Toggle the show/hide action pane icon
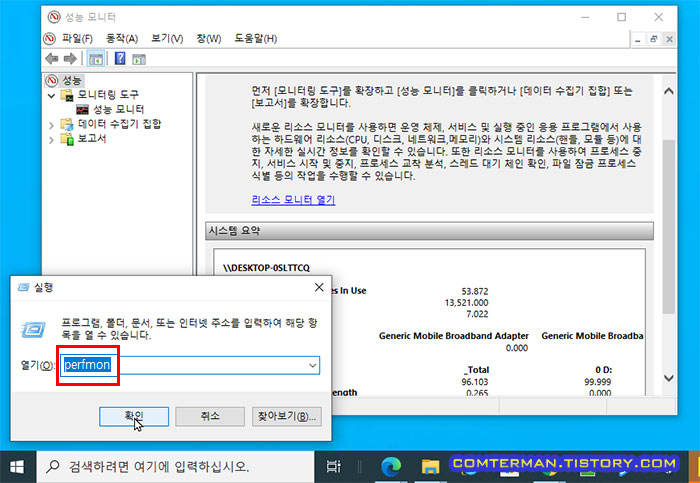Viewport: 700px width, 483px height. point(139,58)
